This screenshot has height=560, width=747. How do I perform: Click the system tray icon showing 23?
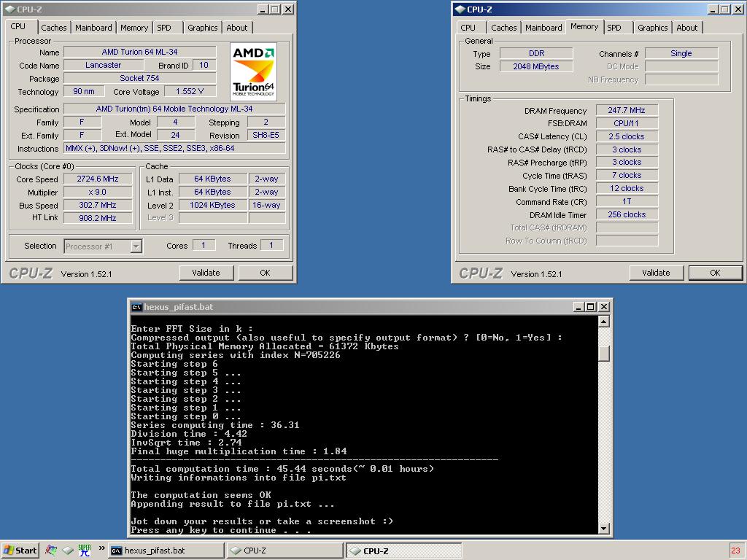(x=735, y=551)
